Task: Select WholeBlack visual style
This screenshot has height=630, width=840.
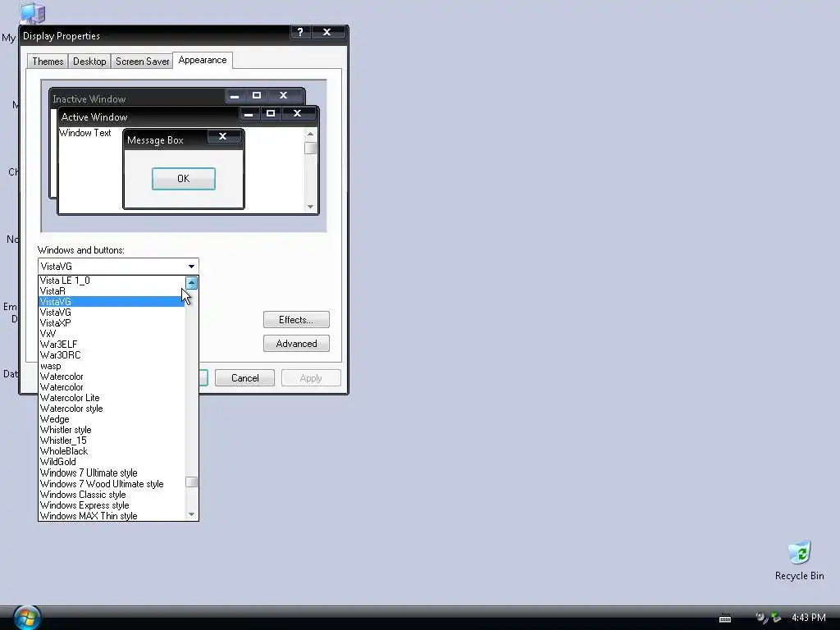Action: 112,452
